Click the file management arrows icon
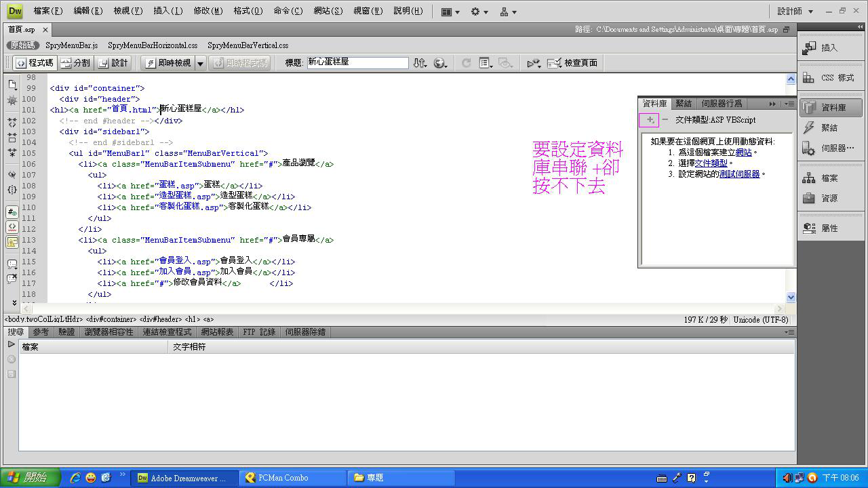Image resolution: width=868 pixels, height=488 pixels. point(420,63)
